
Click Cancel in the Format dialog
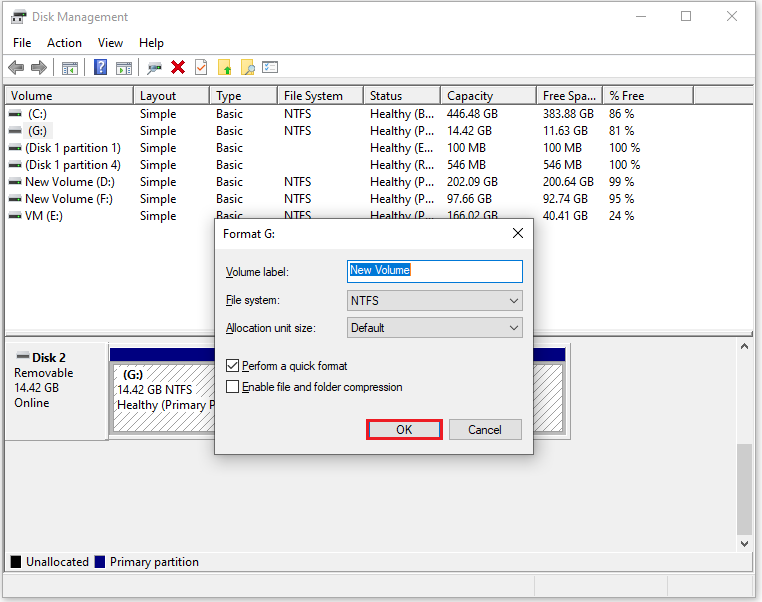485,430
